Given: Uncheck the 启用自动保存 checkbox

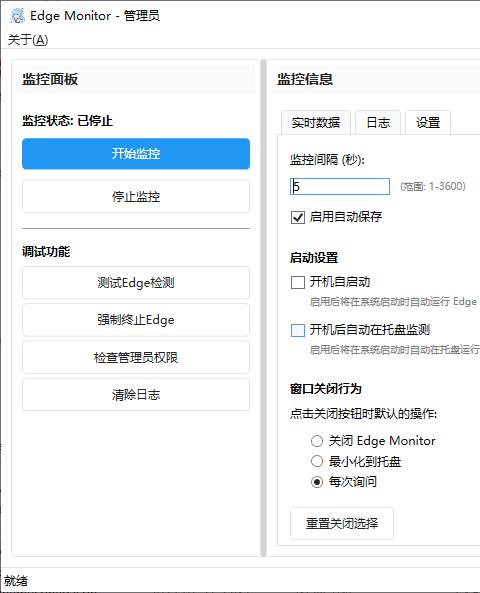Looking at the screenshot, I should (298, 217).
